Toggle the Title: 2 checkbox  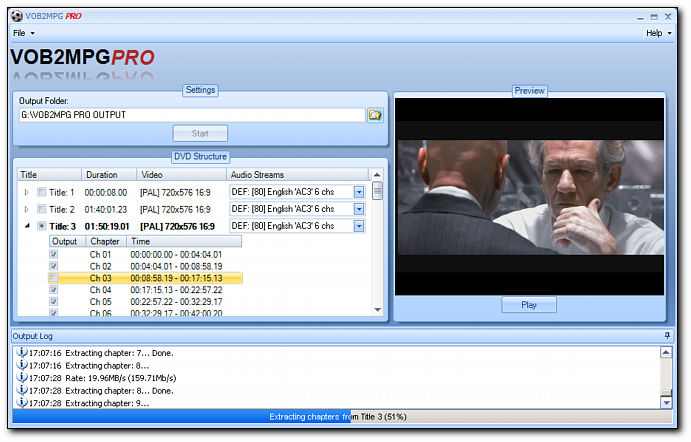coord(42,209)
